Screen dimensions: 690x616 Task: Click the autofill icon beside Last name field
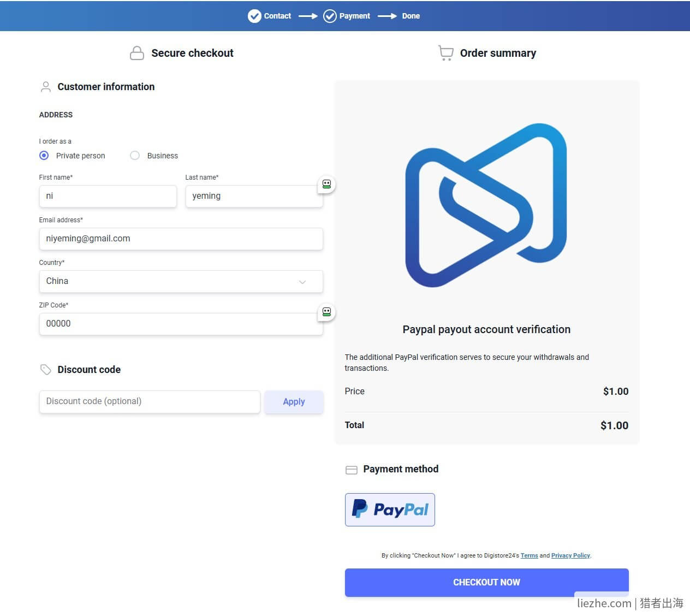coord(326,184)
